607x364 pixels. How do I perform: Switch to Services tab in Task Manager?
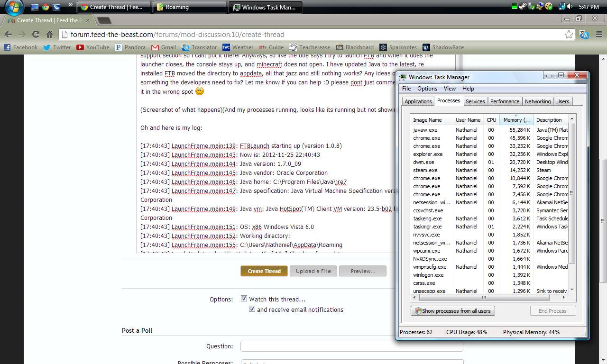pos(475,101)
